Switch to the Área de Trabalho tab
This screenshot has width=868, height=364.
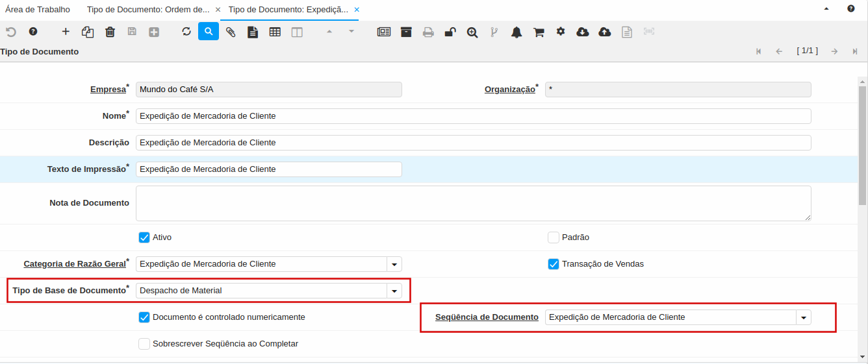pyautogui.click(x=38, y=10)
